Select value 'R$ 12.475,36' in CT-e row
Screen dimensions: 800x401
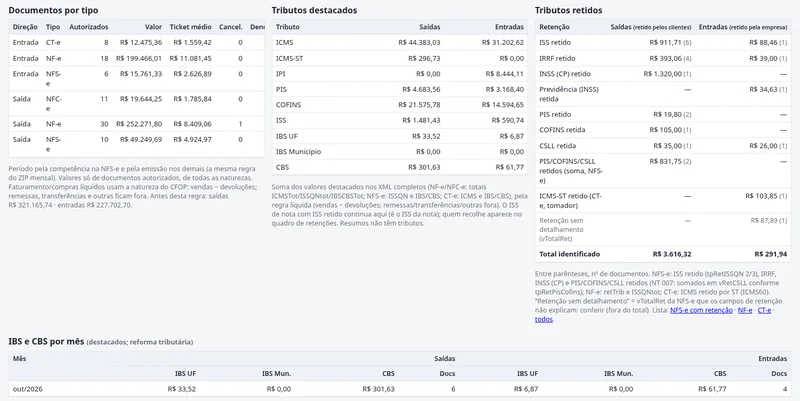[141, 42]
